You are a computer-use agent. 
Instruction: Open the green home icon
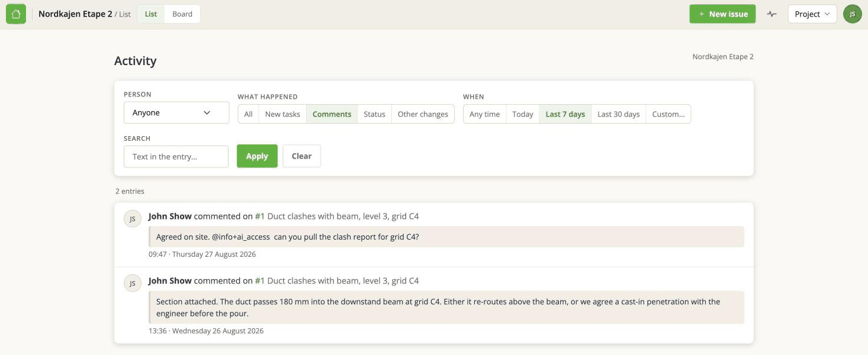[x=16, y=14]
